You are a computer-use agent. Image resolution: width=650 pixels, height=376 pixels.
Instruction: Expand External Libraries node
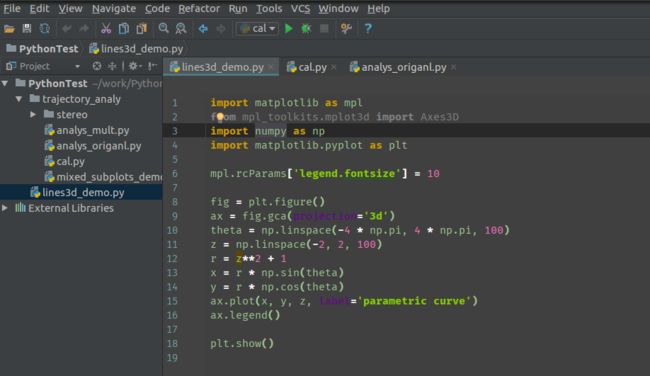(x=5, y=208)
